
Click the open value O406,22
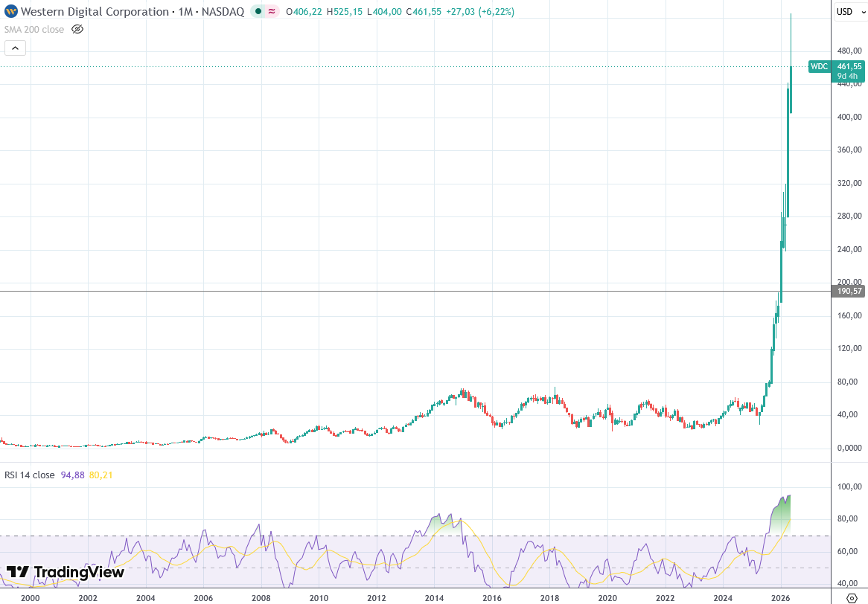click(x=304, y=12)
